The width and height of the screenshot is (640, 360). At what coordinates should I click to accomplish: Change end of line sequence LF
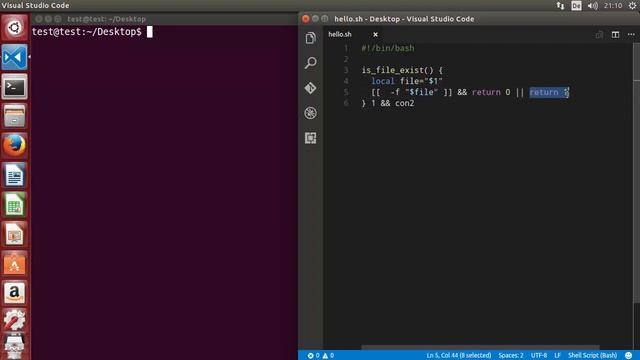coord(557,356)
